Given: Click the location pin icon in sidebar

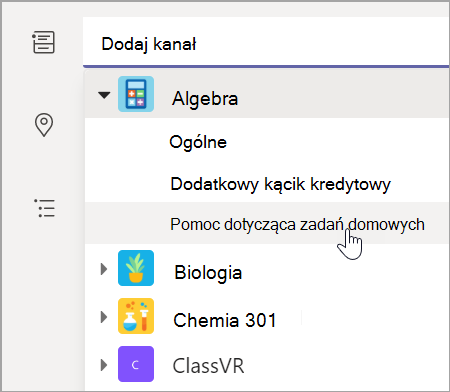Looking at the screenshot, I should 44,125.
